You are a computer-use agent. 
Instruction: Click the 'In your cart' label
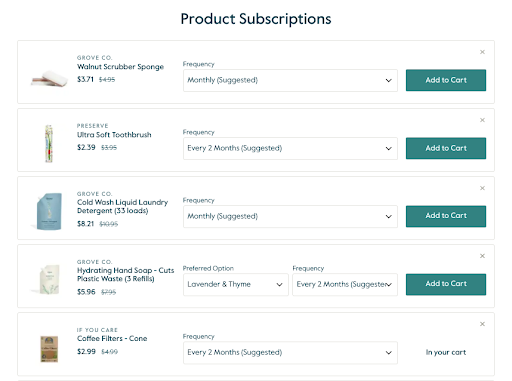(x=446, y=352)
